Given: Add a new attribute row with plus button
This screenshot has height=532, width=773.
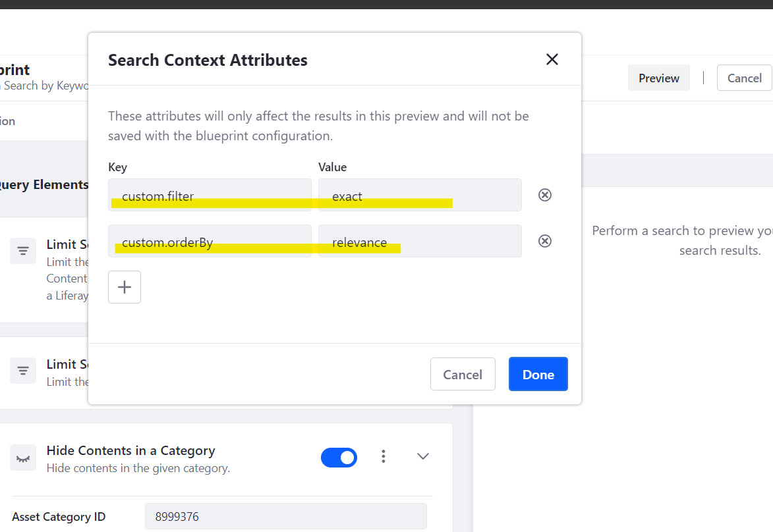Looking at the screenshot, I should tap(125, 287).
